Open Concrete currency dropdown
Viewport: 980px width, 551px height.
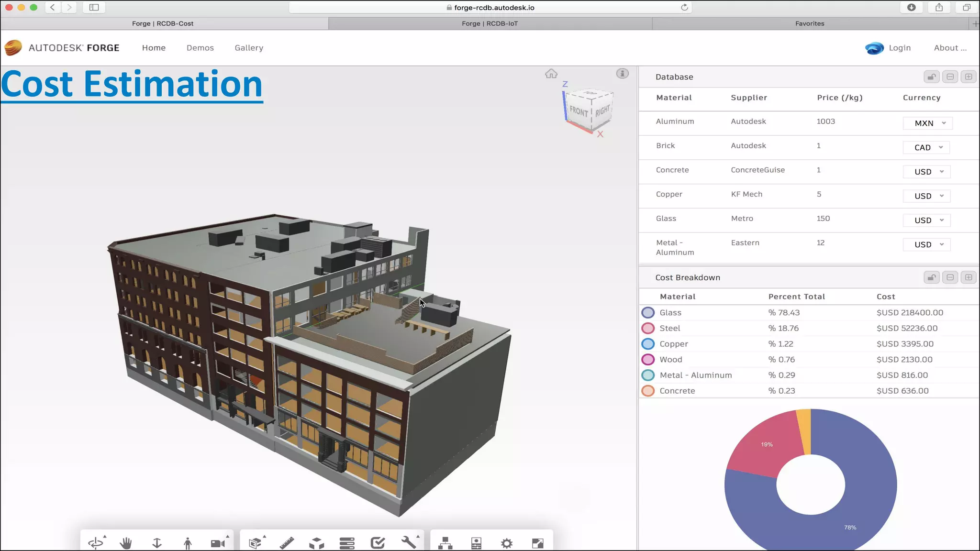[926, 172]
